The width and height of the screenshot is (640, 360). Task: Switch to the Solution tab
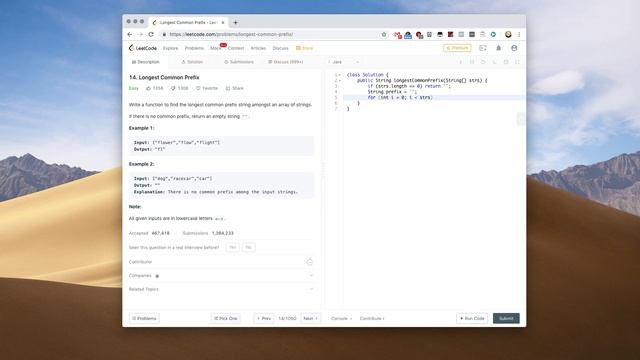pos(192,62)
